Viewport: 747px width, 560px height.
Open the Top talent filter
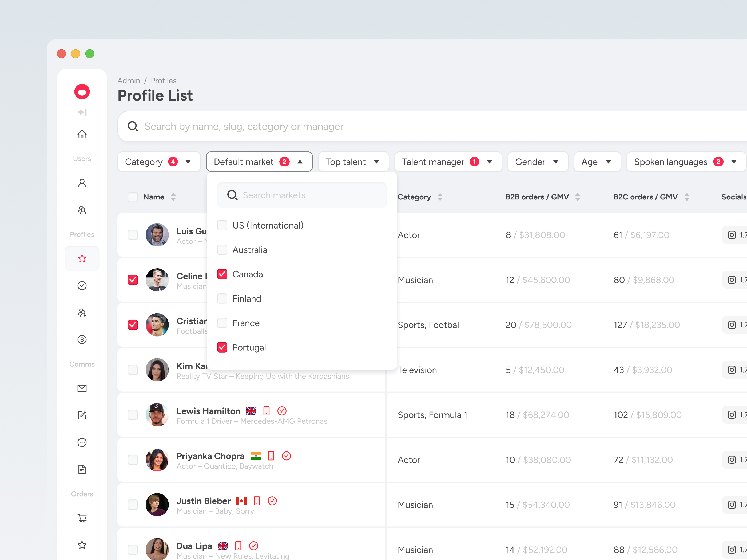point(353,162)
